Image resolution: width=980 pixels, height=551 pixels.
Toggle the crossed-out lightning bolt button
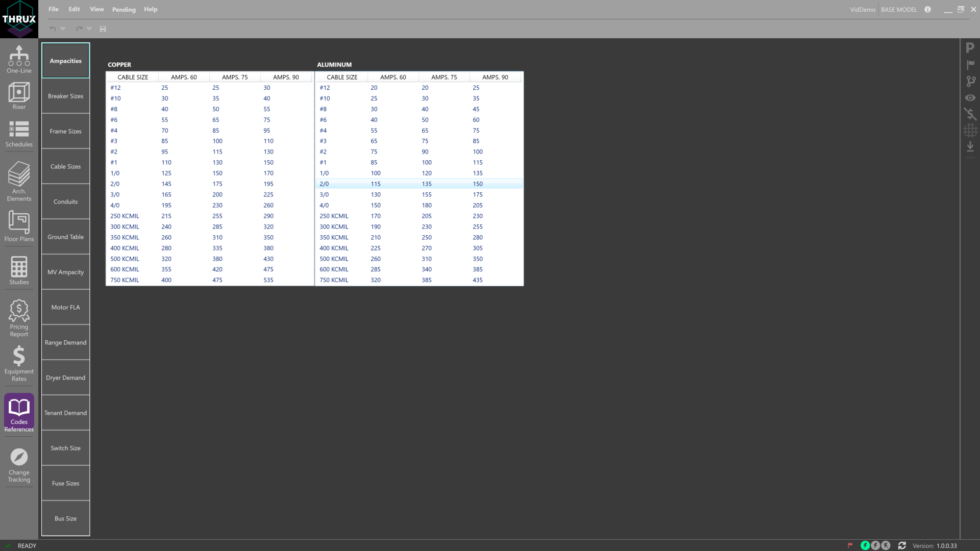886,545
